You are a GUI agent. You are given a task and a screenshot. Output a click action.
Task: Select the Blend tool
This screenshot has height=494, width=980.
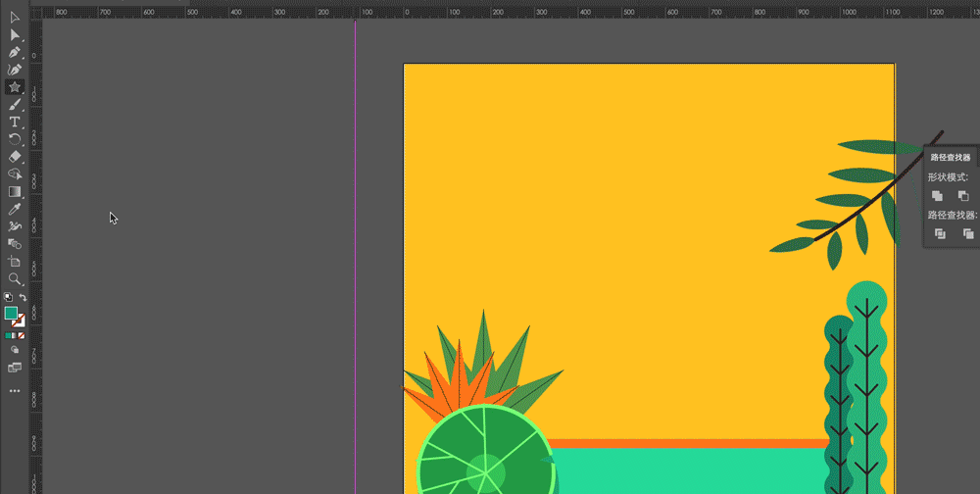pos(15,244)
